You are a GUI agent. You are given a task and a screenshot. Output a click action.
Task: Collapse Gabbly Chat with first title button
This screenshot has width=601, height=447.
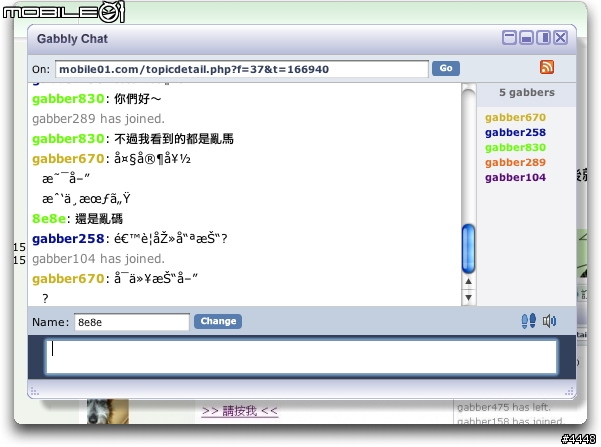click(x=509, y=38)
